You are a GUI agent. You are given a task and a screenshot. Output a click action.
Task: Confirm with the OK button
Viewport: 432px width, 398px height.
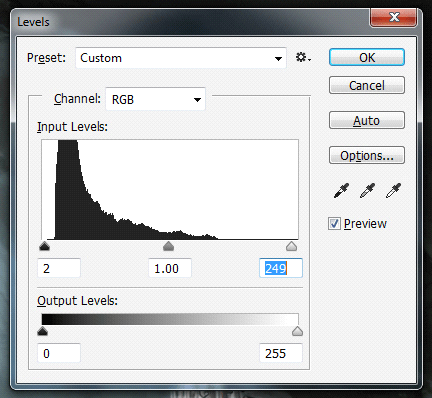[367, 57]
